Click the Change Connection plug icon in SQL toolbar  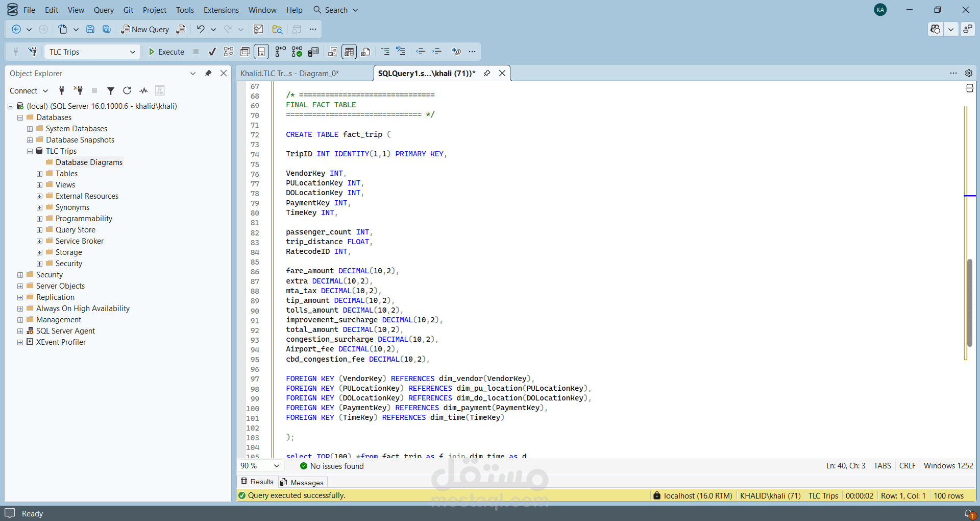pos(33,52)
